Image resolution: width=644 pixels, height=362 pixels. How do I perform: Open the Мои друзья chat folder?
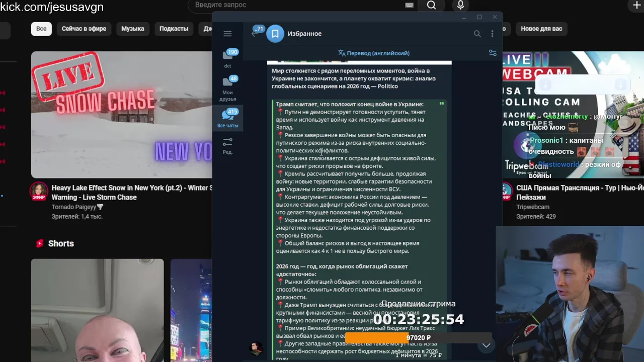click(x=228, y=88)
